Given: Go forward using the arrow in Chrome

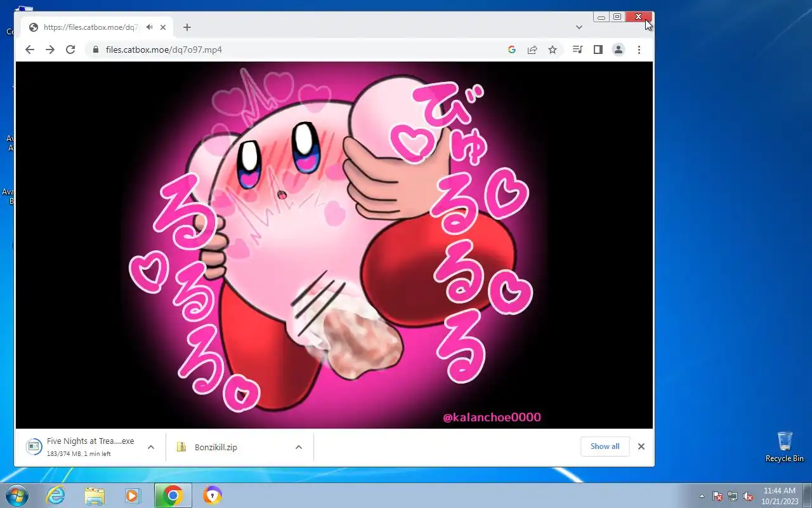Looking at the screenshot, I should (50, 50).
